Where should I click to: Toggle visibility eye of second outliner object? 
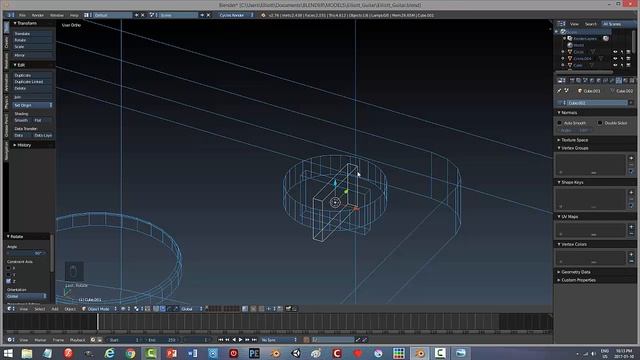click(x=615, y=58)
